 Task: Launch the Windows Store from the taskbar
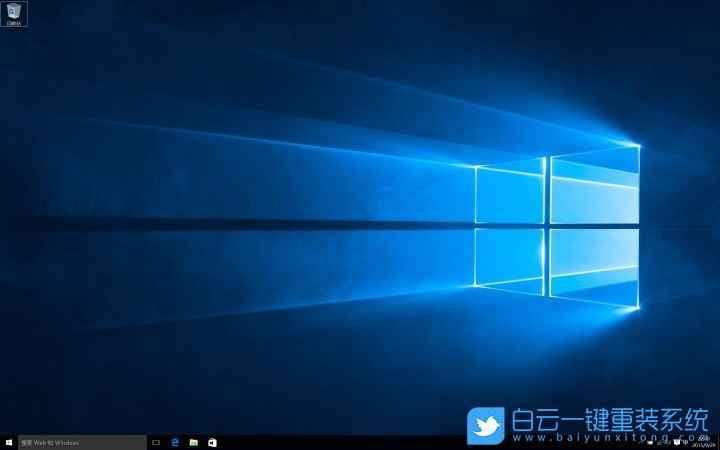[211, 442]
